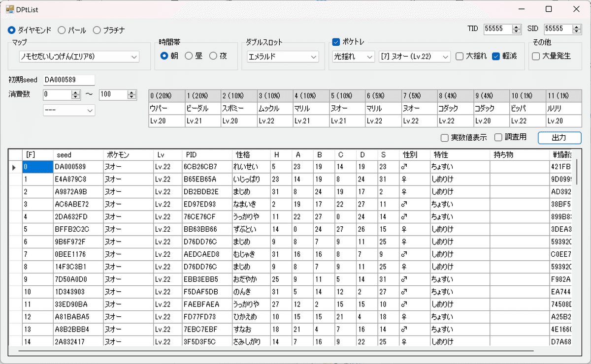Click PID cell FAEBFAEA
The width and height of the screenshot is (591, 364).
(206, 304)
